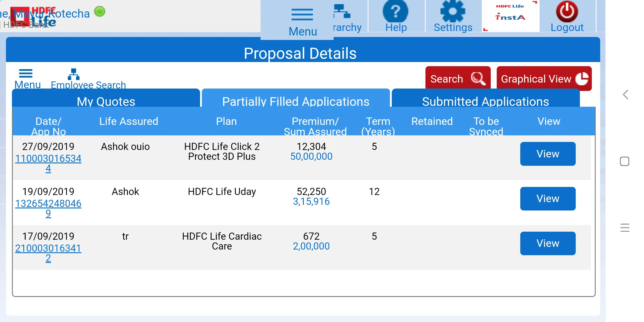
Task: Click the Life Assured column header
Action: coord(129,121)
